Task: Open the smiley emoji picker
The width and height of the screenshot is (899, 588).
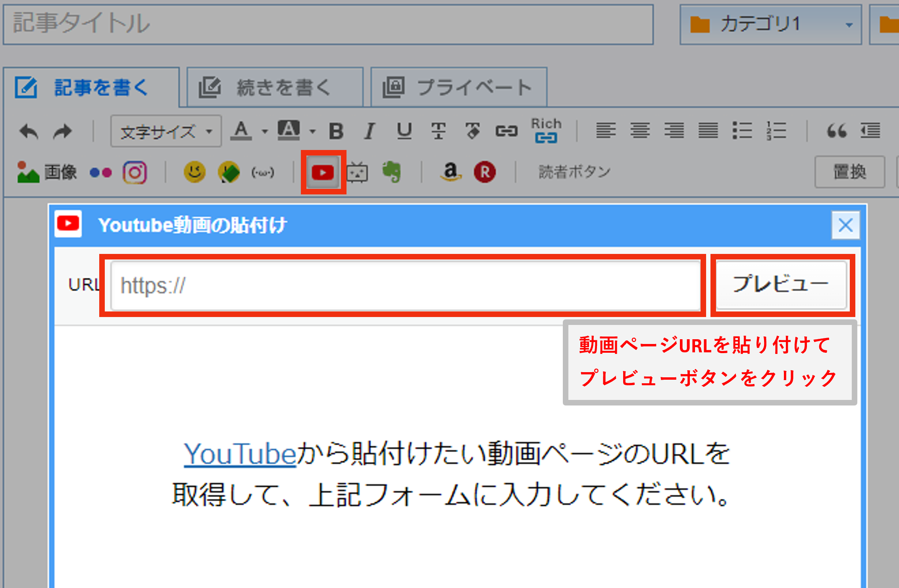Action: 194,172
